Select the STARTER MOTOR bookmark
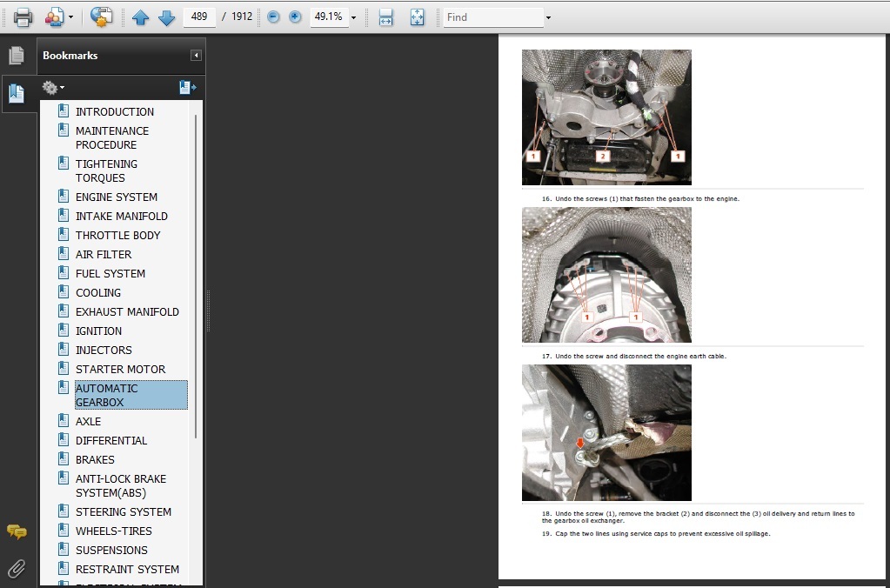 [120, 369]
